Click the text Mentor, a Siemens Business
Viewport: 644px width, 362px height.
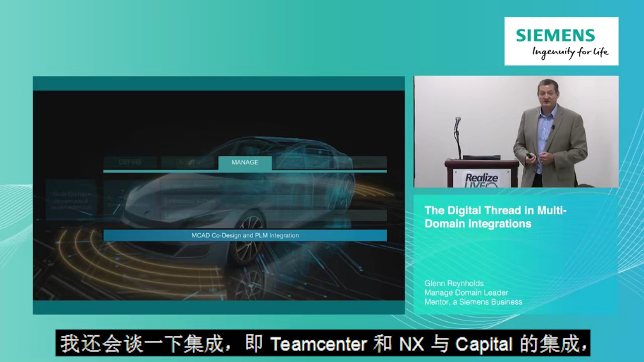tap(473, 302)
